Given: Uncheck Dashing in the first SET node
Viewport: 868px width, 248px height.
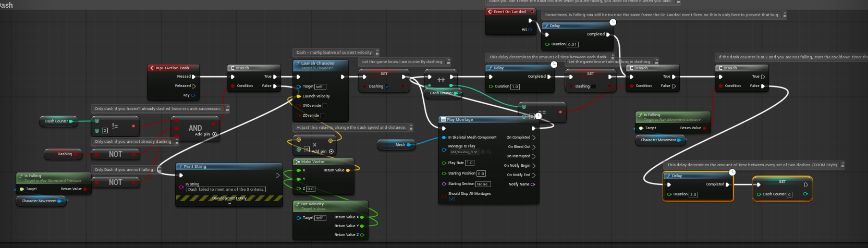Looking at the screenshot, I should tap(387, 86).
